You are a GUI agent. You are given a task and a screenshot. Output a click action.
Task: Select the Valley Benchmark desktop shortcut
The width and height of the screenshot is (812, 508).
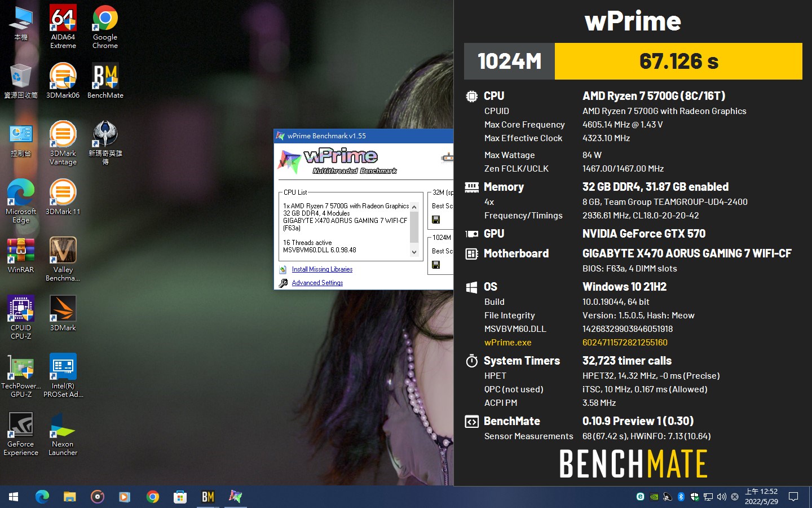tap(63, 259)
